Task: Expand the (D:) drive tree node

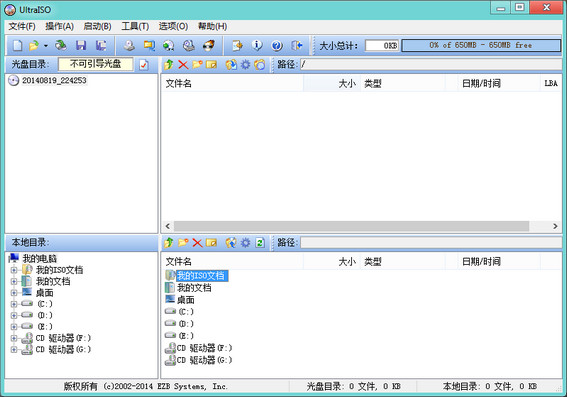Action: 14,315
